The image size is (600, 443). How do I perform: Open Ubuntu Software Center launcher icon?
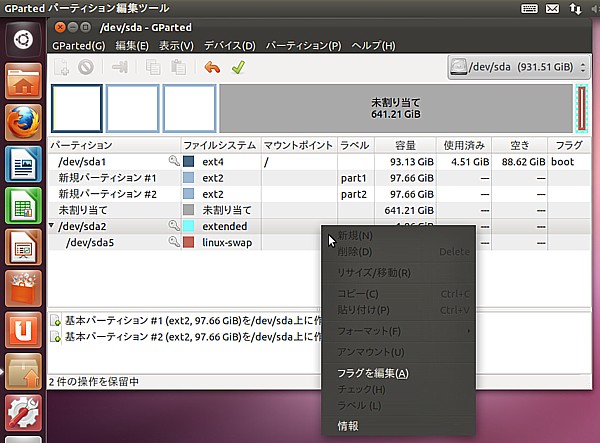pos(23,288)
